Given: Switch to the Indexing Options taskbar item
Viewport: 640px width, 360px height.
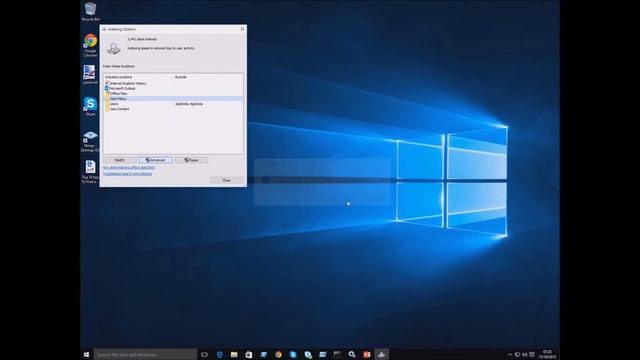Looking at the screenshot, I should [x=382, y=354].
